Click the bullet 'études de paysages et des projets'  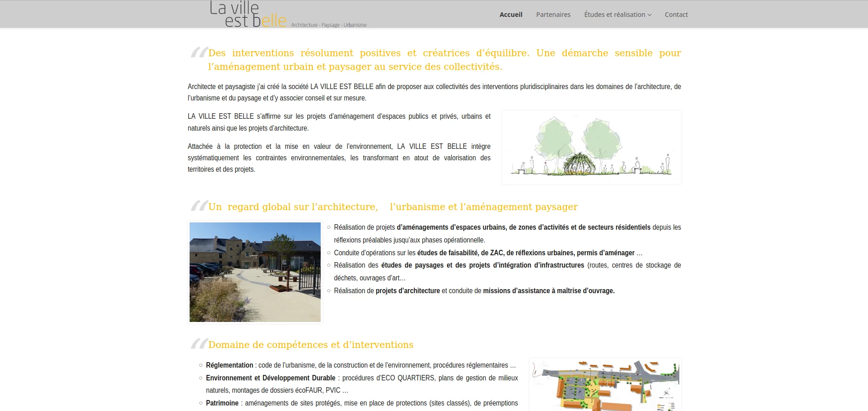point(482,265)
